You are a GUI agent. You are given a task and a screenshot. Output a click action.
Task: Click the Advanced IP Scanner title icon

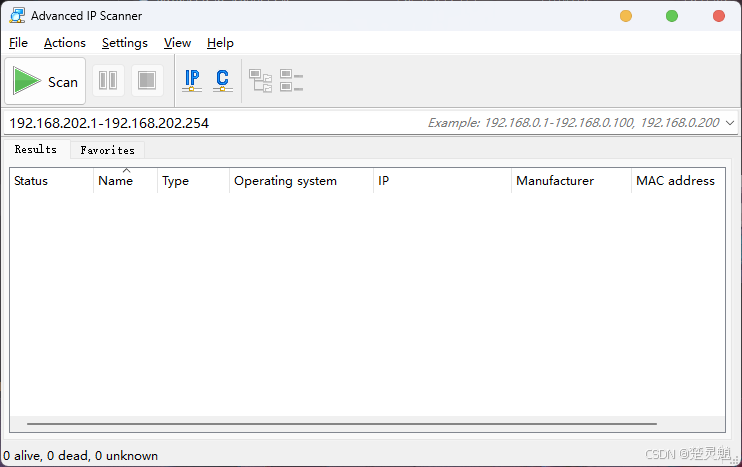pos(17,16)
